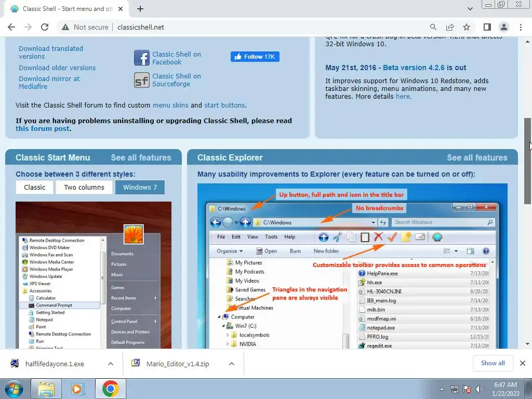Click the scrollbar up arrow
The width and height of the screenshot is (532, 399).
point(528,42)
